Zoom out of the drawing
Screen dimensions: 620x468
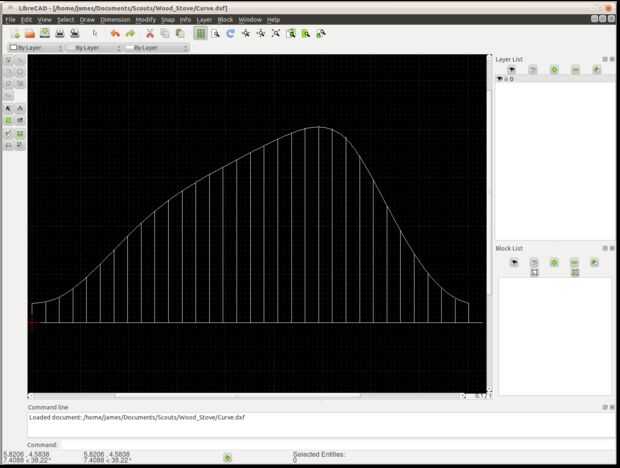pyautogui.click(x=261, y=34)
